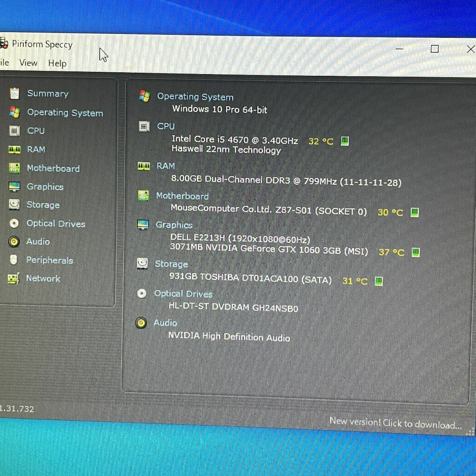Click the Network card icon in sidebar
Viewport: 476px width, 476px height.
(x=14, y=279)
